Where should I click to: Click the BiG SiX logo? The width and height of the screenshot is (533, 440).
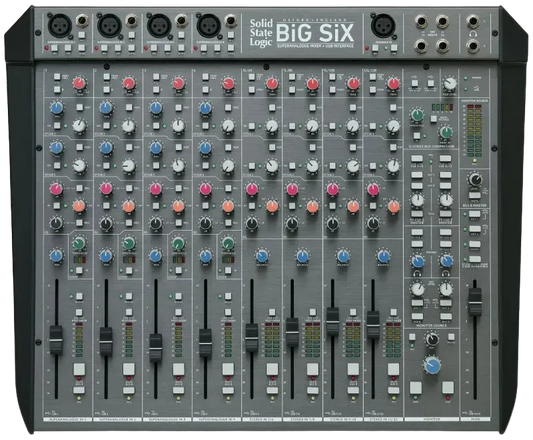pos(315,32)
